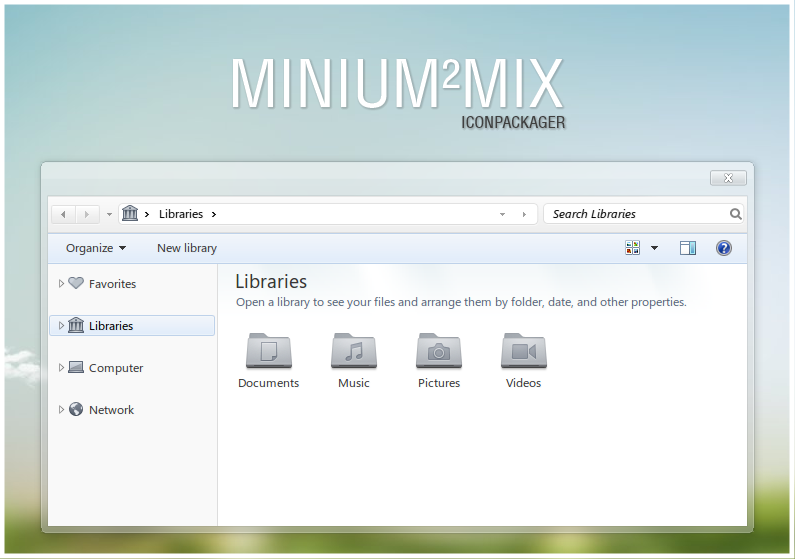Screen dimensions: 795x559
Task: Click the Forward navigation arrow
Action: pos(87,214)
